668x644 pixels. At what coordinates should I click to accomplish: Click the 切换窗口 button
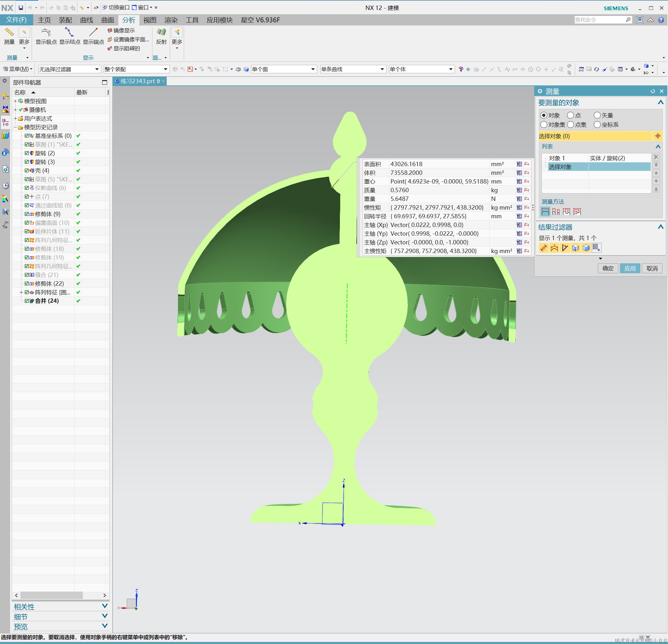click(x=116, y=7)
